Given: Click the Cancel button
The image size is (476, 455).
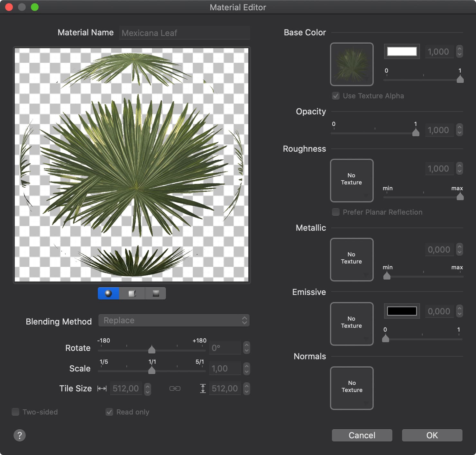Looking at the screenshot, I should pyautogui.click(x=362, y=435).
